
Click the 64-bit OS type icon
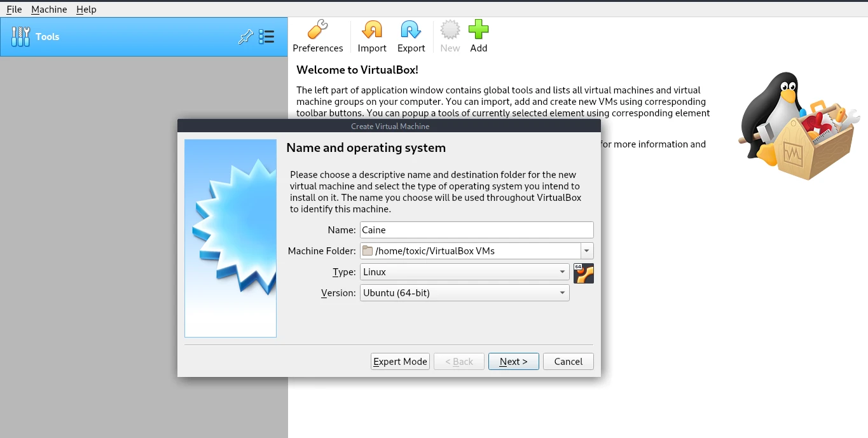point(583,273)
